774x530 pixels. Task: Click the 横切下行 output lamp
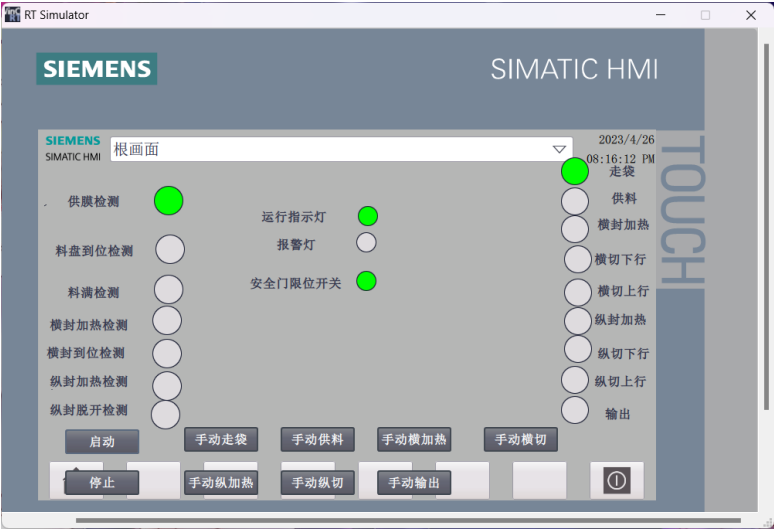coord(578,259)
